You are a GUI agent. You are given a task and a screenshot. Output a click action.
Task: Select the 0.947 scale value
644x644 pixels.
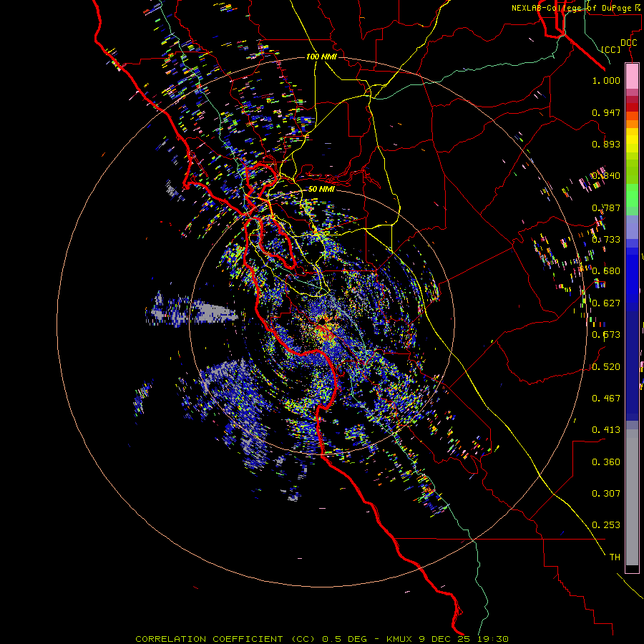(606, 112)
